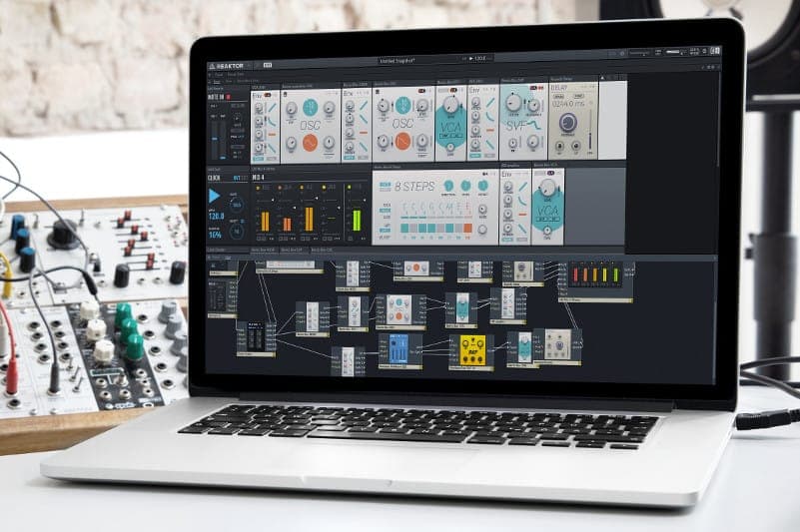Click the shuffle value 16% in the CLK block
The height and width of the screenshot is (532, 800).
(215, 236)
